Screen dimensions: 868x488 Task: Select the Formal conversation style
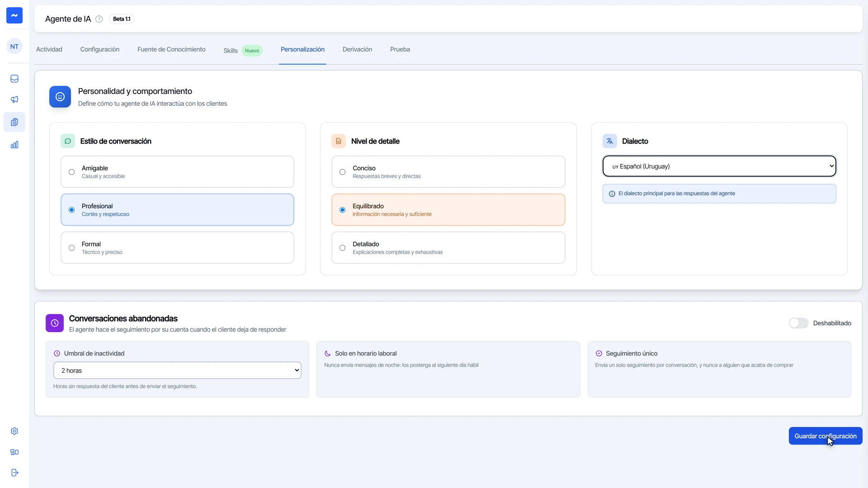(x=177, y=248)
